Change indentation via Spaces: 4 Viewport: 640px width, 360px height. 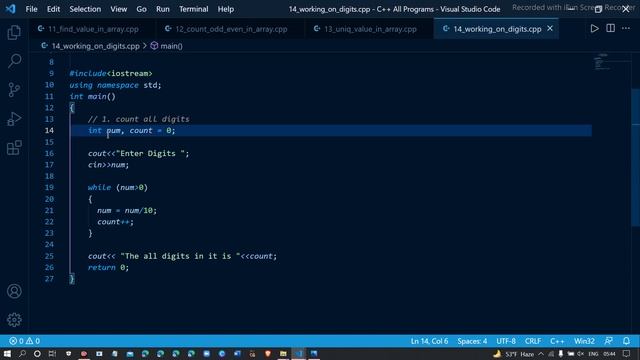[472, 341]
